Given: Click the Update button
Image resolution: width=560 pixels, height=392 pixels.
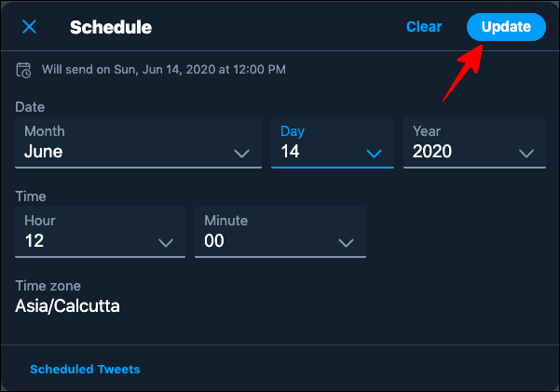Looking at the screenshot, I should [506, 27].
